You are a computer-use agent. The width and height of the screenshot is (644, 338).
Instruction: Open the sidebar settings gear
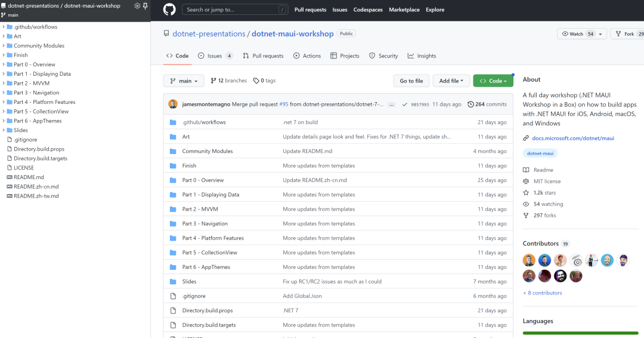(x=137, y=6)
